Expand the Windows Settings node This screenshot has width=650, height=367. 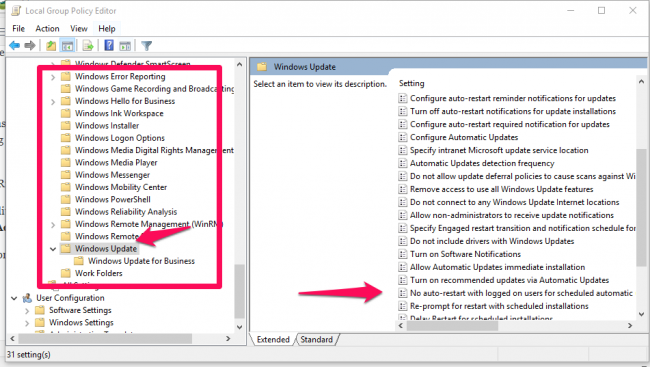click(27, 323)
